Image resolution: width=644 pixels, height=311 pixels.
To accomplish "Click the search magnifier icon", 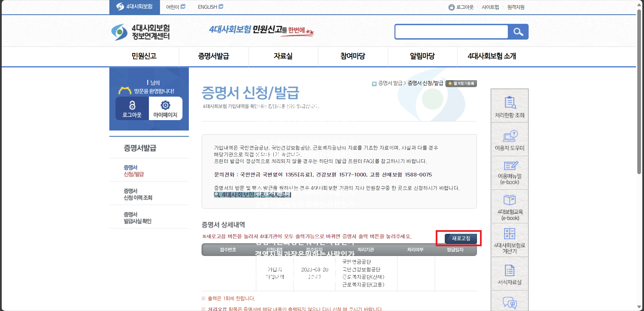I will pos(518,32).
